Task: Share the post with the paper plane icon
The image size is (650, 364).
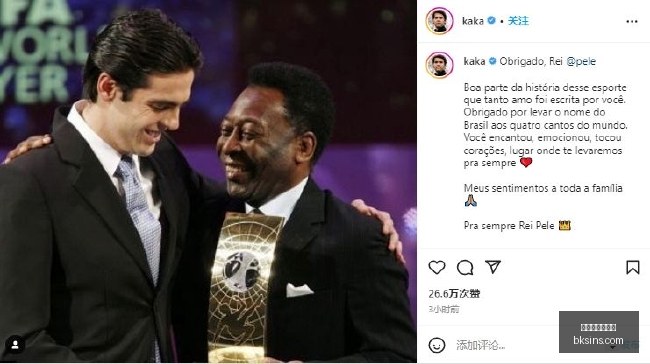Action: (493, 267)
